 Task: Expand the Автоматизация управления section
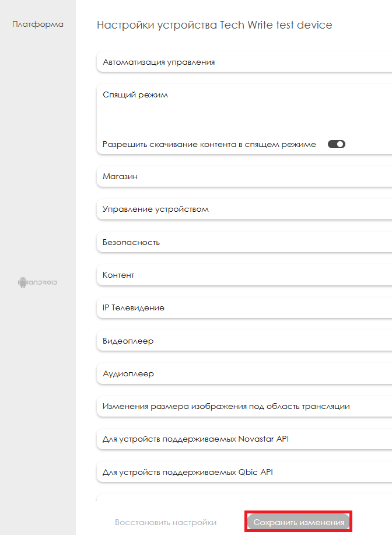coord(159,62)
